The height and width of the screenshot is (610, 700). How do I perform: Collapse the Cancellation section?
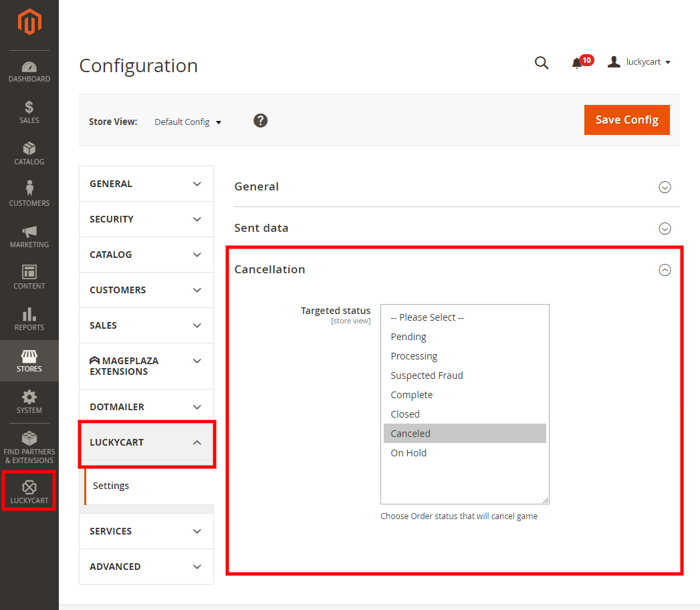click(665, 270)
